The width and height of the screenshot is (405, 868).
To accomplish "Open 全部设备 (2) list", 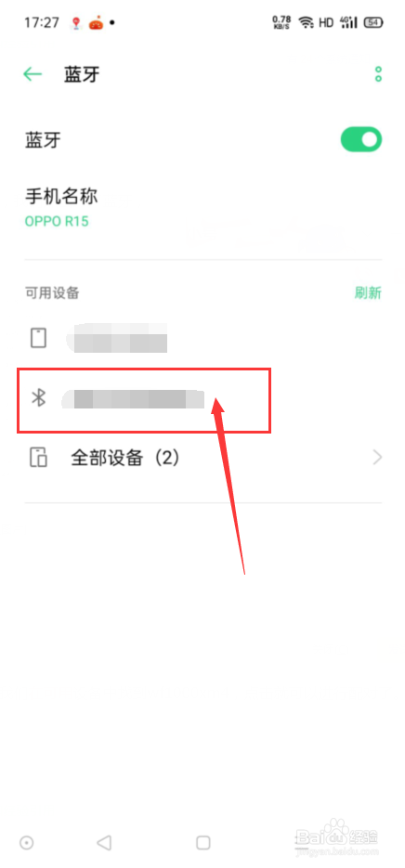I will [202, 458].
